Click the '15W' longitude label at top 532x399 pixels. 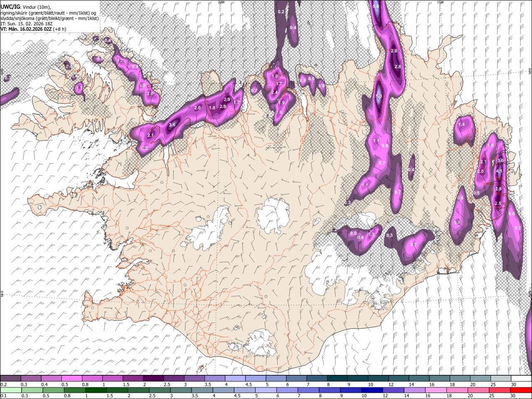pyautogui.click(x=440, y=2)
